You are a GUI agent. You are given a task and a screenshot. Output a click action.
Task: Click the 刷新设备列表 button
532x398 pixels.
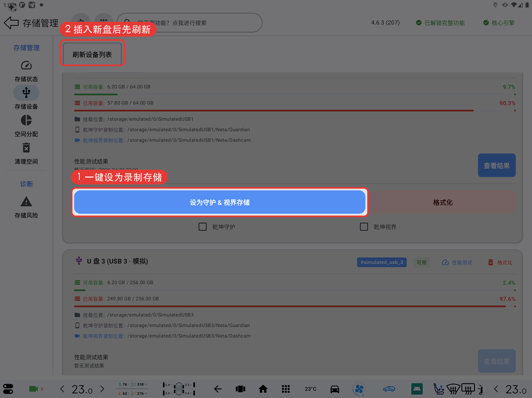(x=92, y=54)
